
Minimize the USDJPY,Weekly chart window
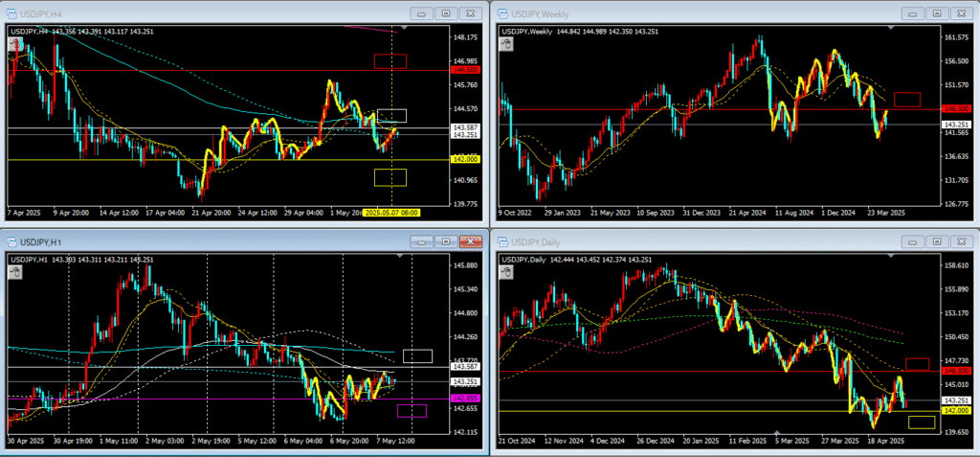click(x=912, y=13)
